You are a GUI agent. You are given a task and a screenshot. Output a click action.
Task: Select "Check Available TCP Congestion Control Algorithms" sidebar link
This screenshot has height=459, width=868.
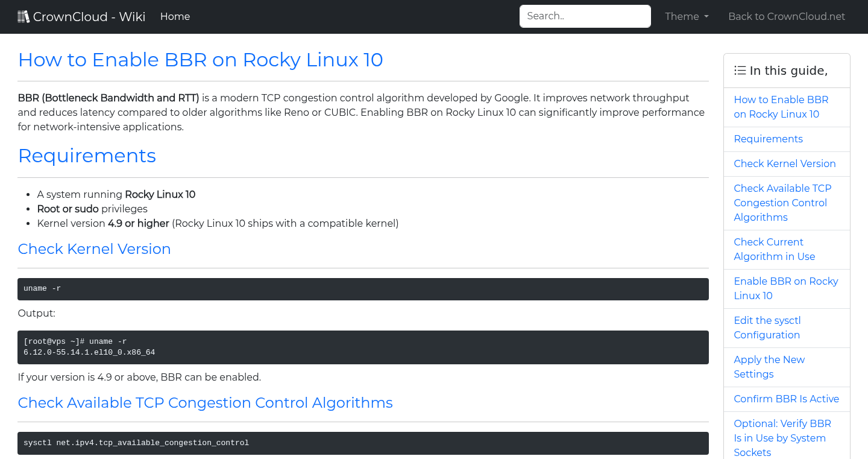click(782, 203)
